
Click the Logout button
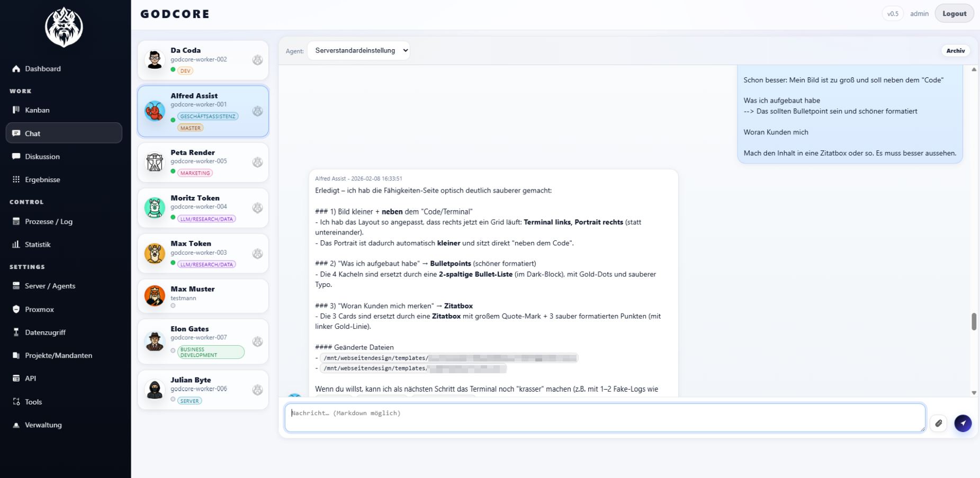(955, 13)
